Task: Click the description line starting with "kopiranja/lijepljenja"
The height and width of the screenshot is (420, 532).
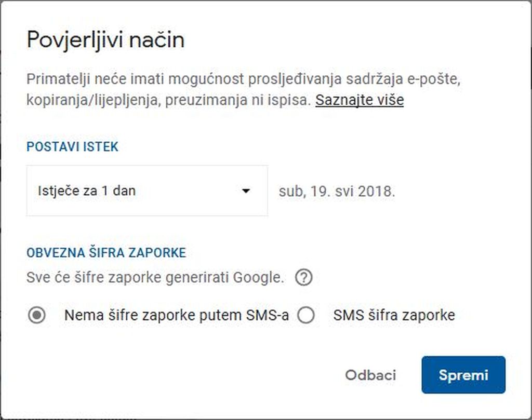Action: pyautogui.click(x=169, y=100)
